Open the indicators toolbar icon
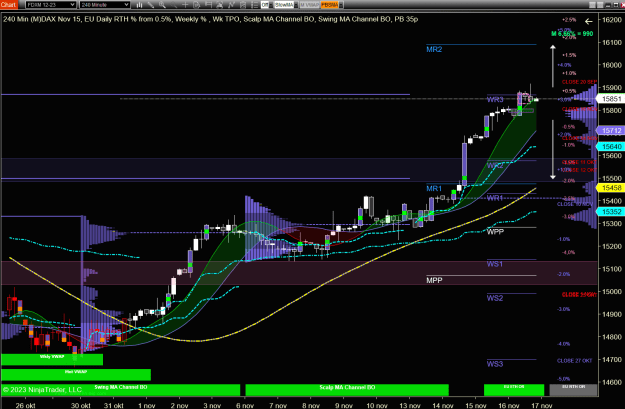Screen dimensions: 625x409 pos(231,5)
